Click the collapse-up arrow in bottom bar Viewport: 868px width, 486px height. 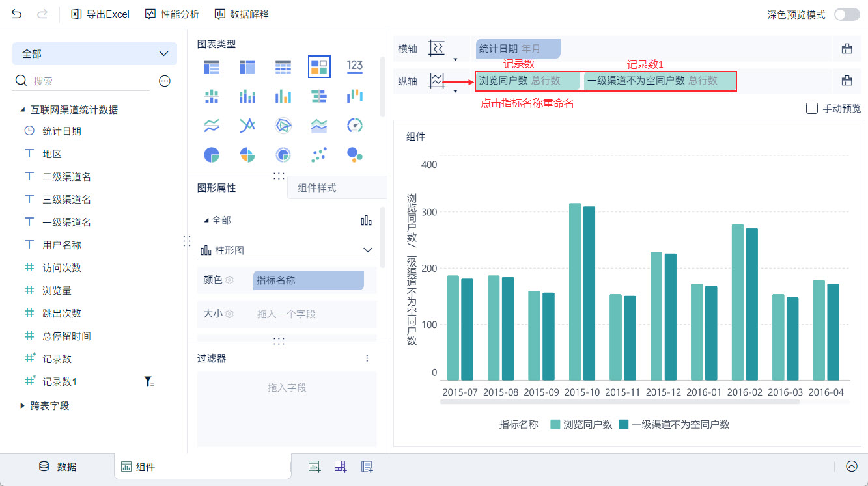(x=852, y=466)
